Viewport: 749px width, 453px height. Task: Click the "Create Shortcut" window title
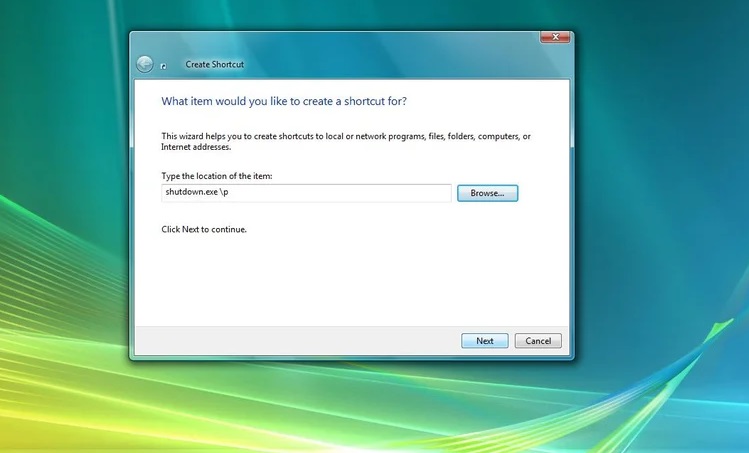(x=214, y=64)
